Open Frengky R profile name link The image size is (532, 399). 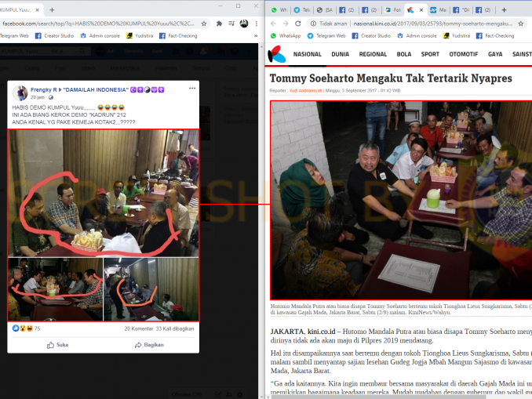[43, 90]
